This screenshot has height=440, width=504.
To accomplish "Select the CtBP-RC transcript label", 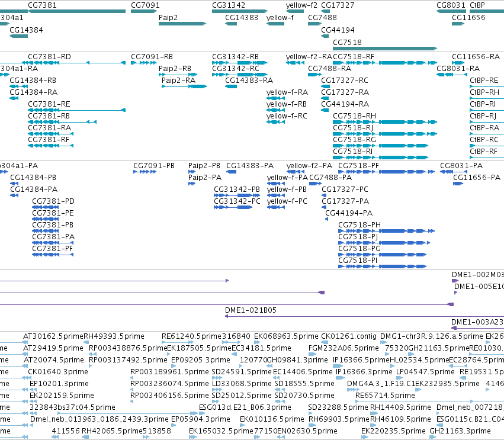I will tap(484, 140).
